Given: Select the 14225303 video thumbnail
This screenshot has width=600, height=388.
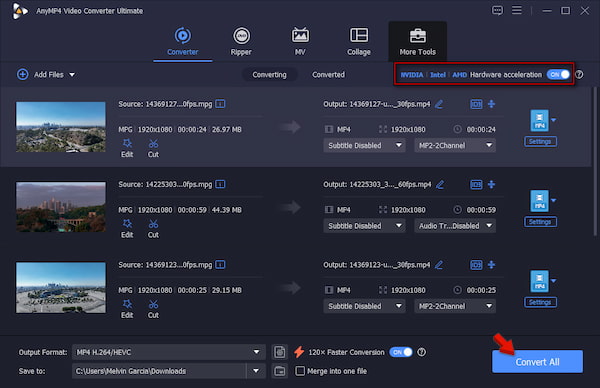Looking at the screenshot, I should (61, 207).
